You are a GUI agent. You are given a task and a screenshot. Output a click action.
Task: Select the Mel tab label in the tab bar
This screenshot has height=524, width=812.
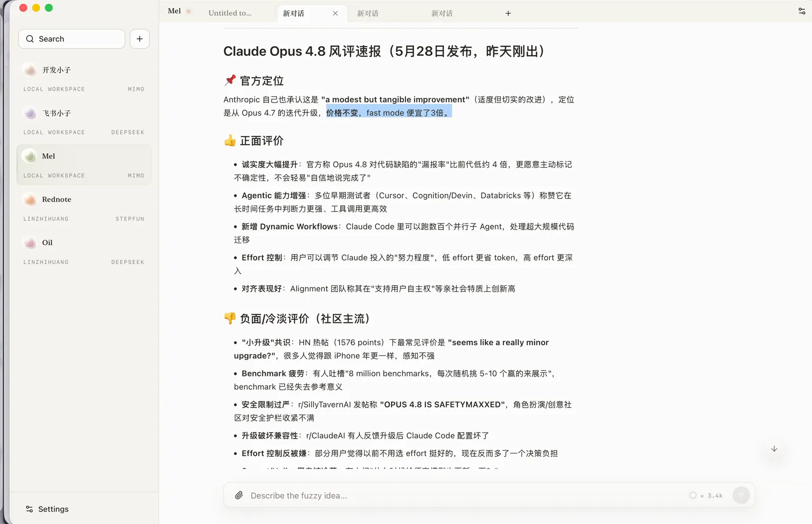(x=174, y=11)
